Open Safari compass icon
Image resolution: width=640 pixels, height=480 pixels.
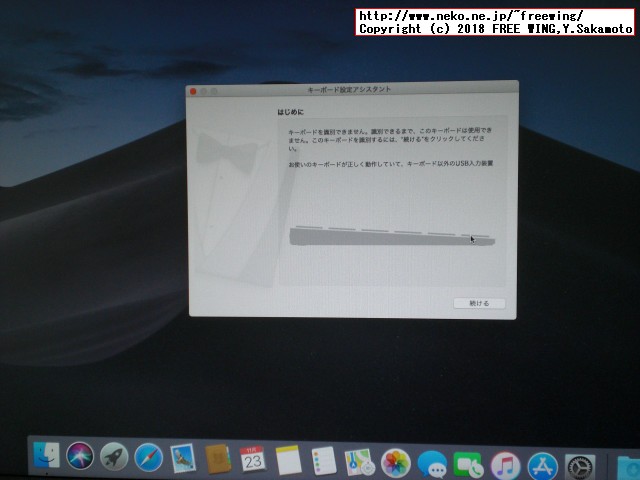click(x=149, y=458)
